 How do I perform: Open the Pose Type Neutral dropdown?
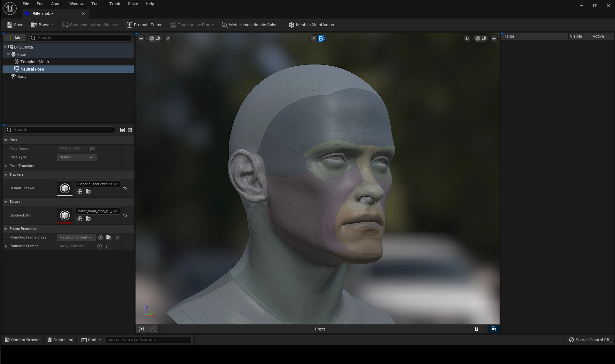[76, 157]
